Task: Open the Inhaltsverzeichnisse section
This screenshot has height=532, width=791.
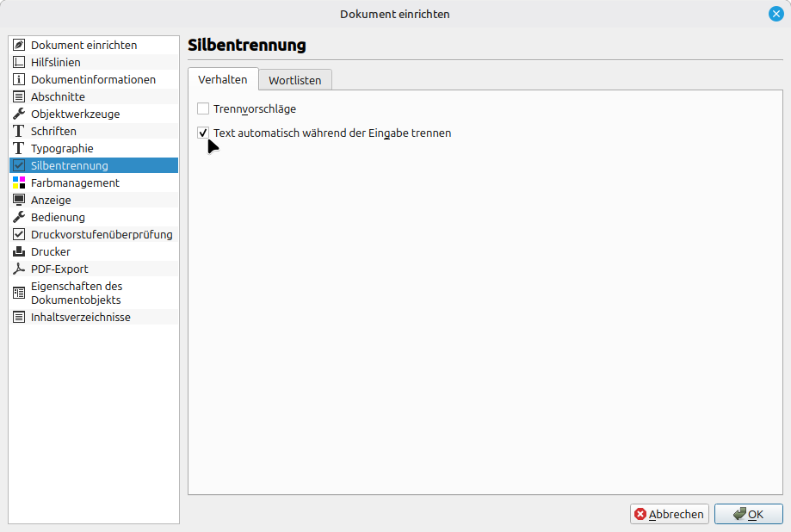Action: (x=81, y=317)
